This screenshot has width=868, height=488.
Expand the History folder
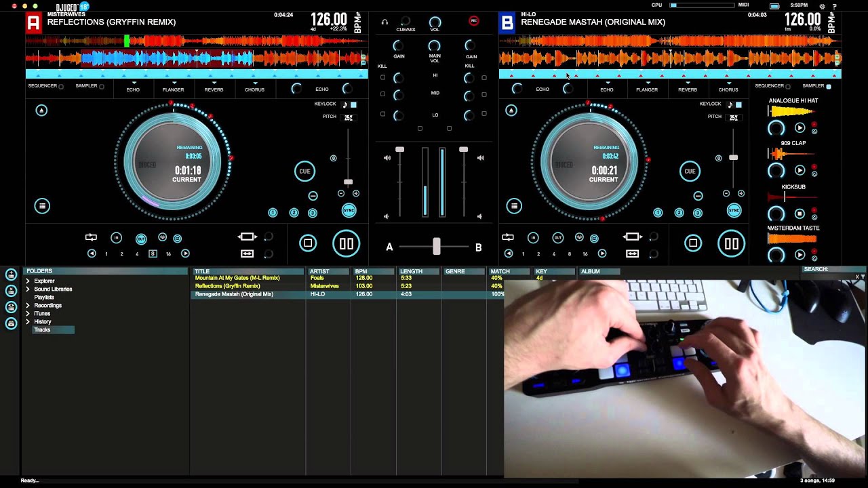[28, 322]
